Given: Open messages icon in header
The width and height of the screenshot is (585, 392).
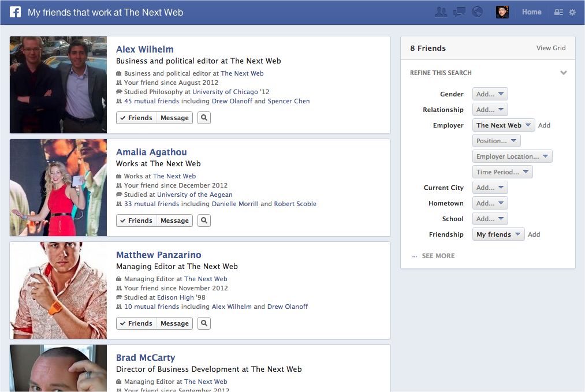Looking at the screenshot, I should pyautogui.click(x=459, y=12).
